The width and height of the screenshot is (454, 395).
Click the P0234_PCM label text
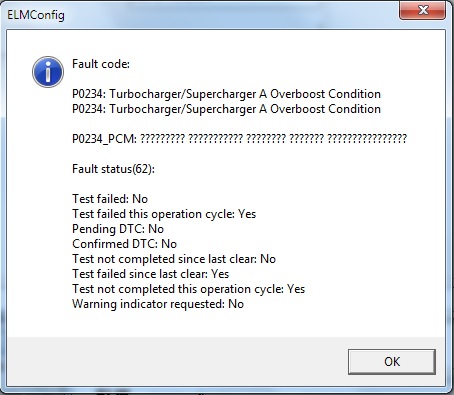pos(104,139)
